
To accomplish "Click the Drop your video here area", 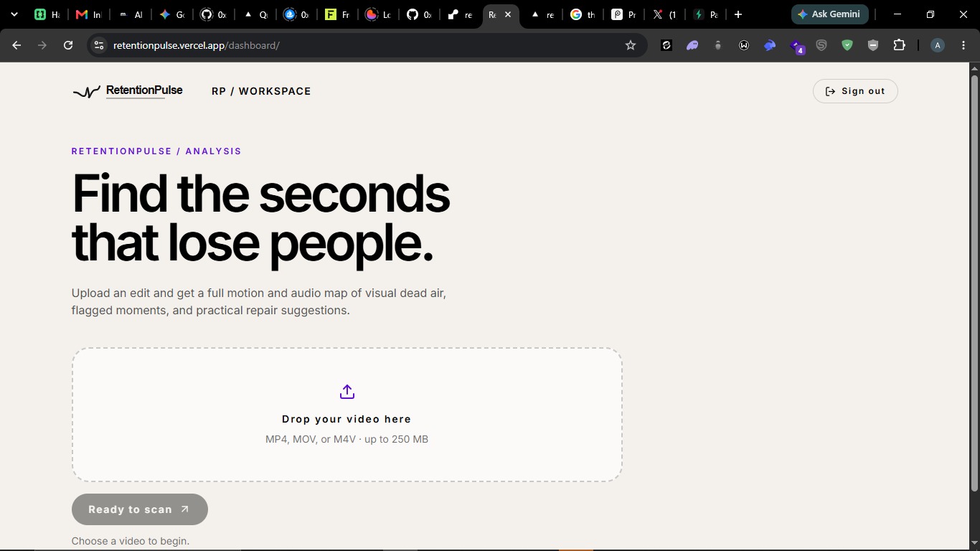I will click(347, 415).
